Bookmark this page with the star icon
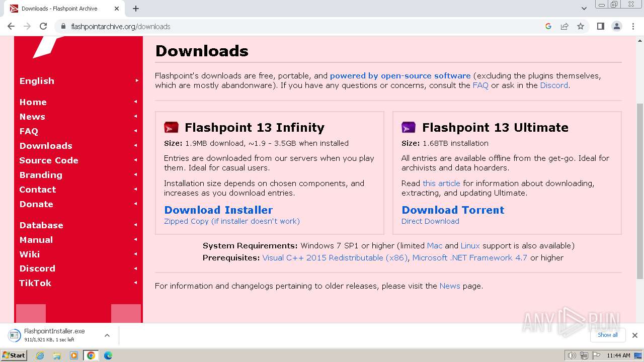644x362 pixels. coord(581,26)
